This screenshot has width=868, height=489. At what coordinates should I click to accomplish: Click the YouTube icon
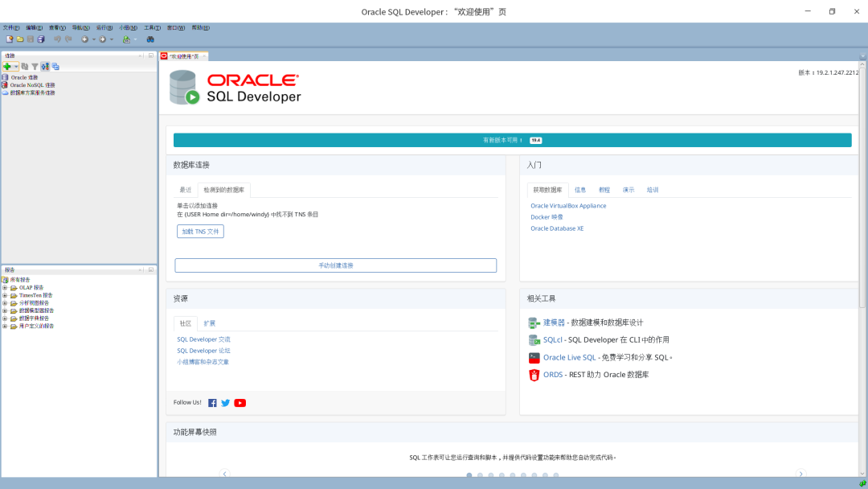point(240,403)
